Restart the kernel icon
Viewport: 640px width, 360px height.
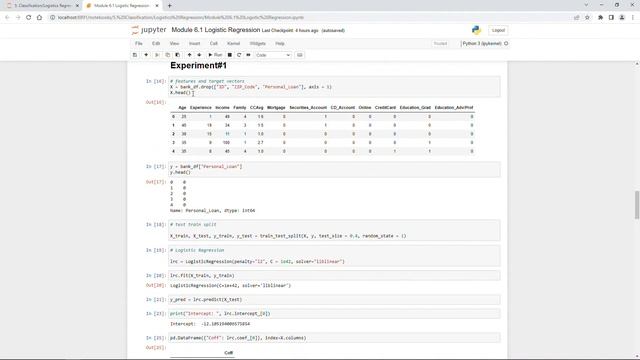[239, 55]
